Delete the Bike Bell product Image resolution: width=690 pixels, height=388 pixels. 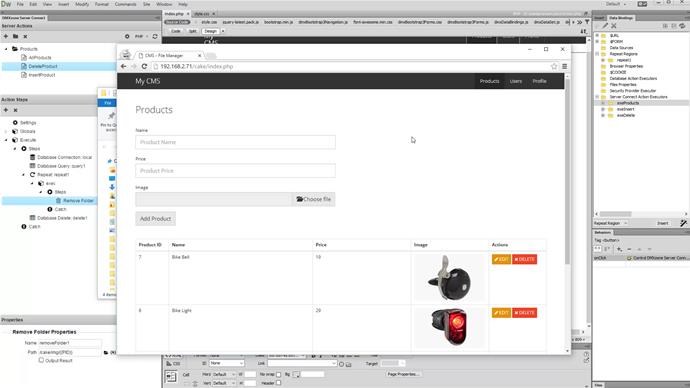525,259
